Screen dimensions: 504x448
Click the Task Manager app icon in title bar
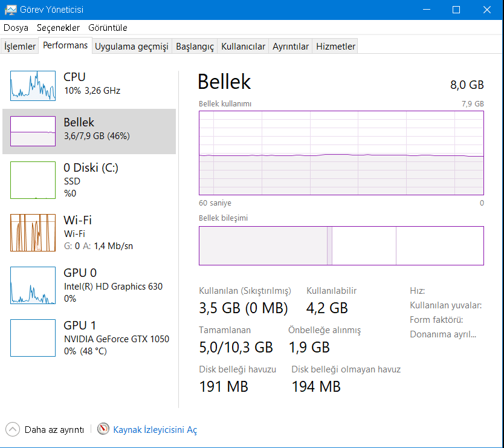[x=11, y=10]
